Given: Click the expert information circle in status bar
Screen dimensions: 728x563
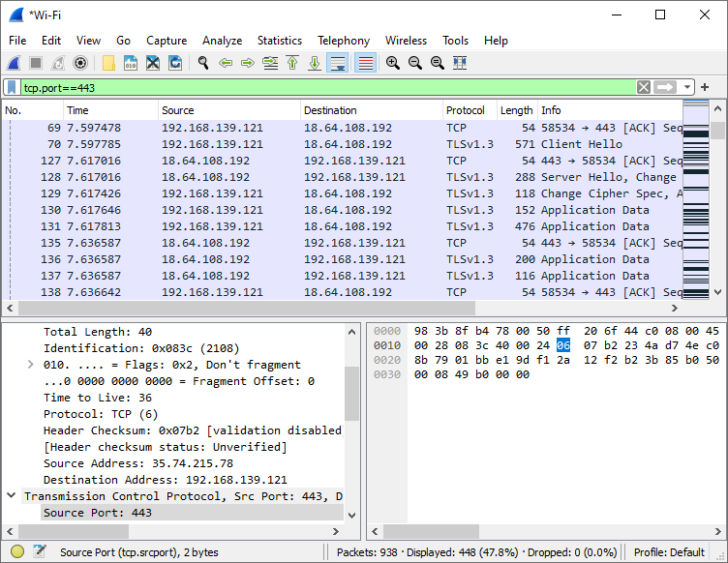Looking at the screenshot, I should (17, 552).
